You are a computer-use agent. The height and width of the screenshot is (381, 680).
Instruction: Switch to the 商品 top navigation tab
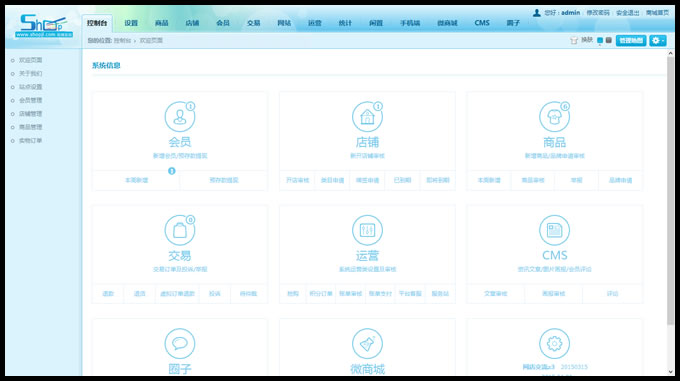click(x=161, y=23)
